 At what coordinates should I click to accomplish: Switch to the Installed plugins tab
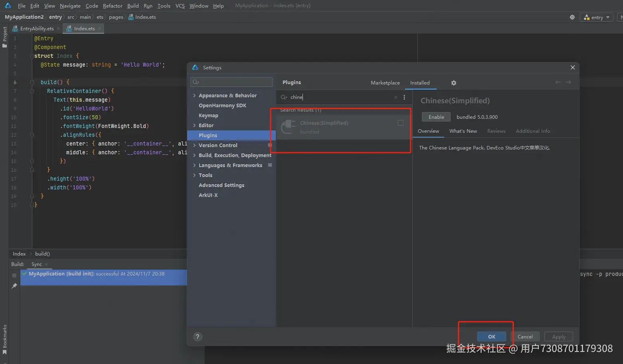420,83
